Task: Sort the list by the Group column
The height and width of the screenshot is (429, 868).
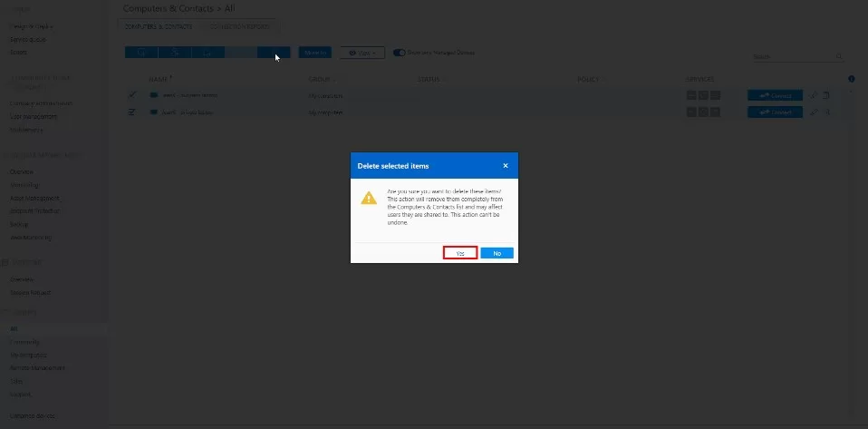Action: coord(317,79)
